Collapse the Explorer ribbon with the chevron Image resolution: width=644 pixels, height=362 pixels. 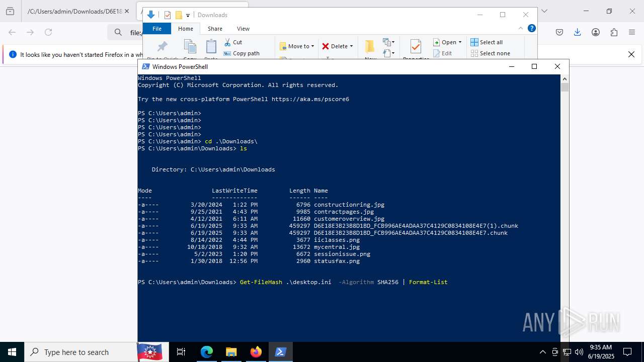521,28
